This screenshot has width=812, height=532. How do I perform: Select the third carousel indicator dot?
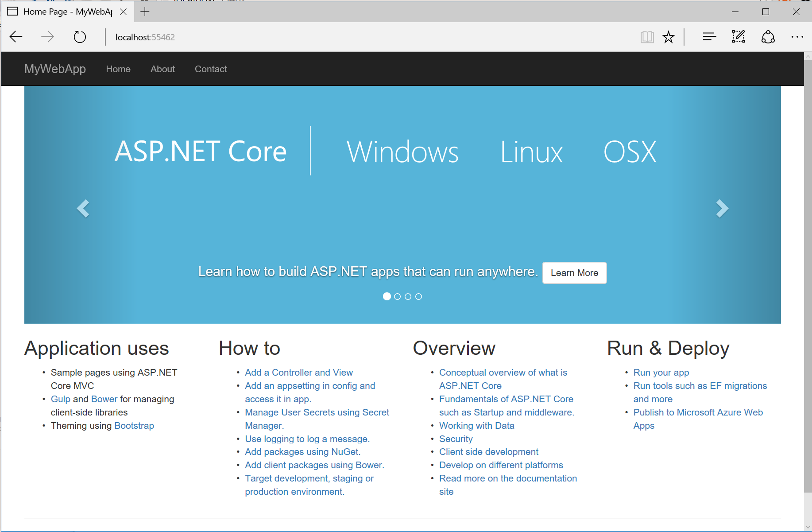(408, 297)
